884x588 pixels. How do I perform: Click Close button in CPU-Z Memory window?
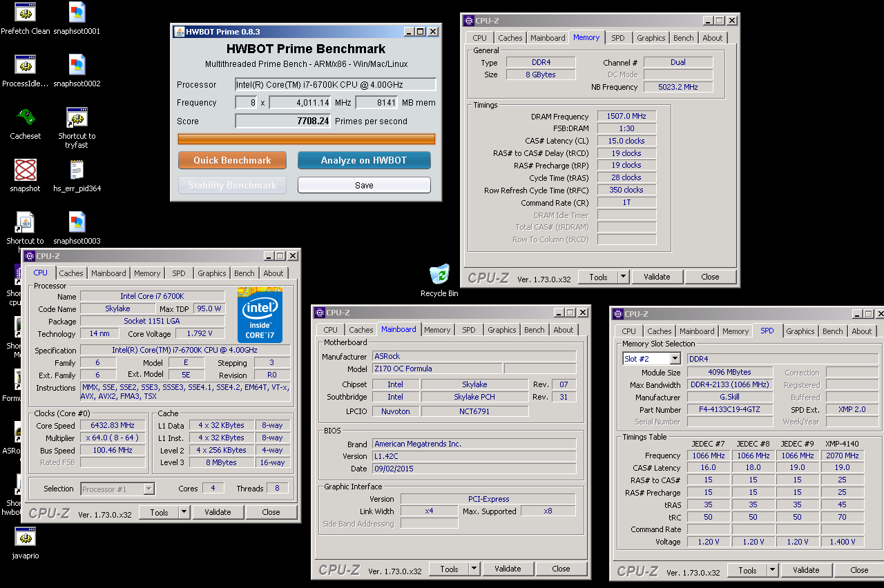[710, 277]
